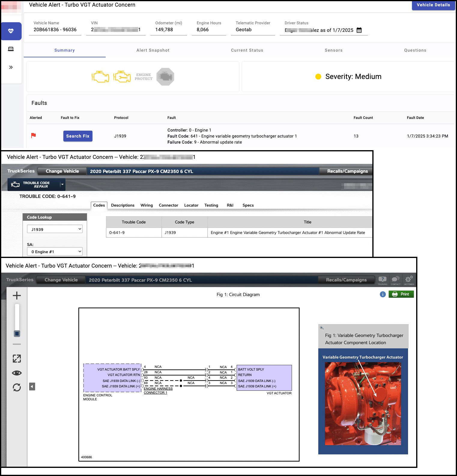Screen dimensions: 457x476
Task: Select the Connector tab
Action: [x=168, y=205]
